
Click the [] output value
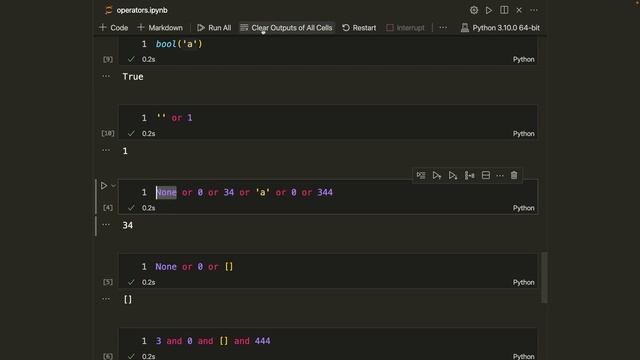[128, 300]
